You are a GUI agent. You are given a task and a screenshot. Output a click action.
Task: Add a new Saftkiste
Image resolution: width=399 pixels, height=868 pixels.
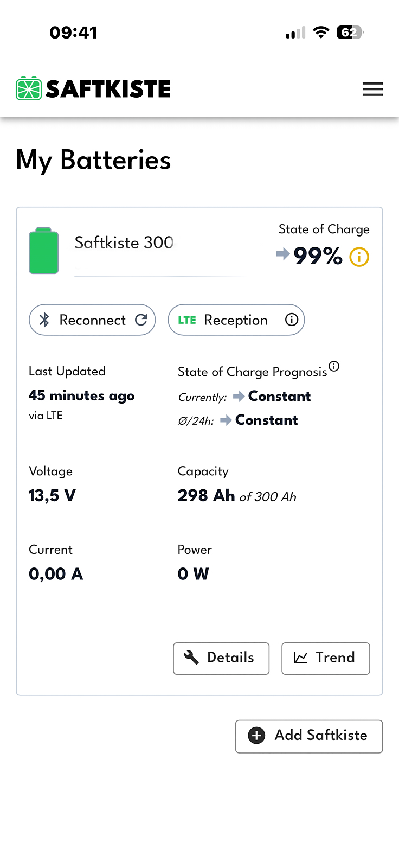click(309, 736)
